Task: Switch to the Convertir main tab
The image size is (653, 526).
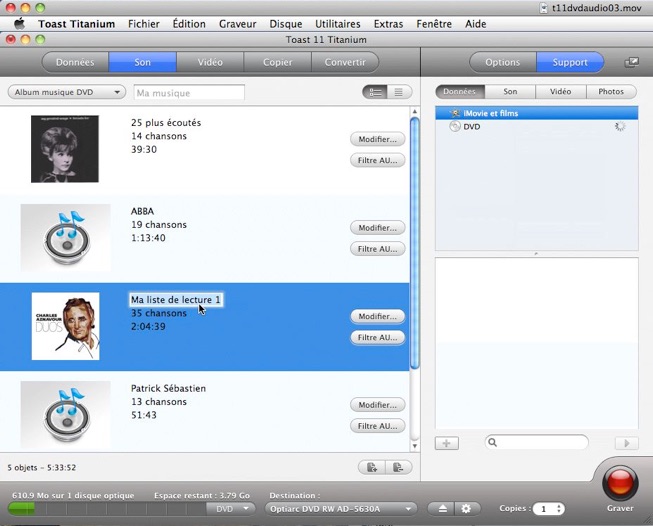Action: [345, 62]
